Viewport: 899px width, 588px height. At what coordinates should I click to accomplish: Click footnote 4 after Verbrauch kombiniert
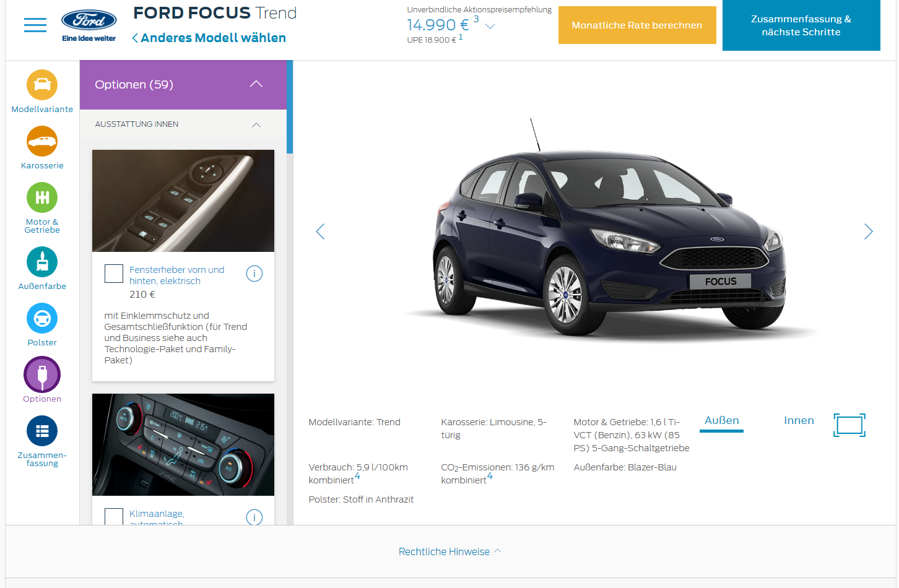[357, 476]
